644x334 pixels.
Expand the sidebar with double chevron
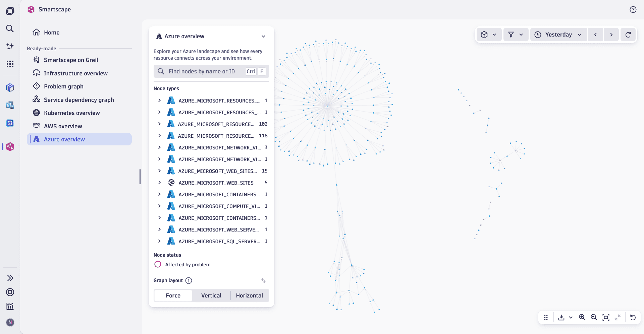coord(10,278)
